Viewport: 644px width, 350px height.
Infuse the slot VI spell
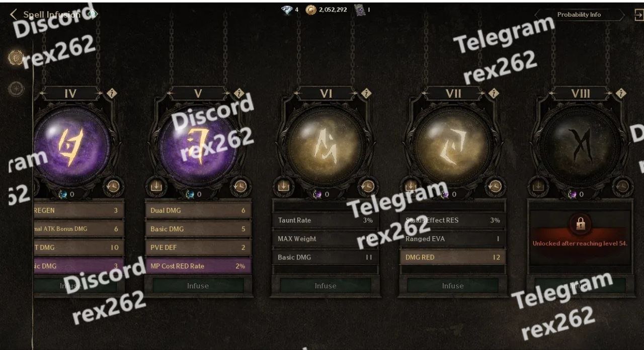(x=326, y=286)
